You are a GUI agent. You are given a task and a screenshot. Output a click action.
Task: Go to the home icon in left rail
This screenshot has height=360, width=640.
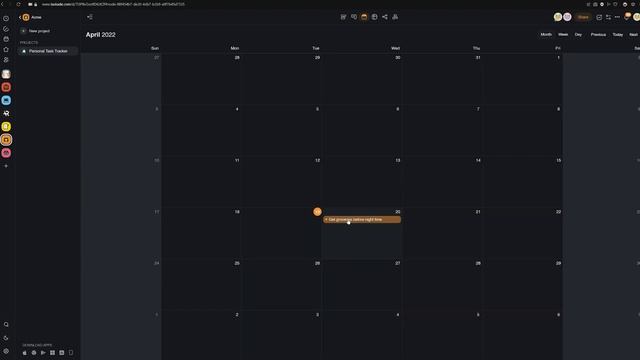(6, 49)
